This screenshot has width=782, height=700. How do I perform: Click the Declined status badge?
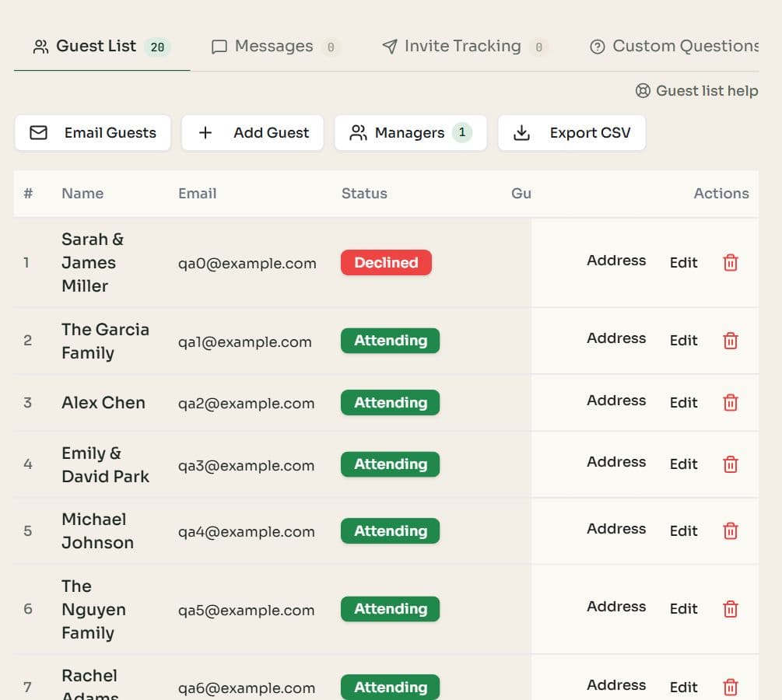[x=386, y=262]
